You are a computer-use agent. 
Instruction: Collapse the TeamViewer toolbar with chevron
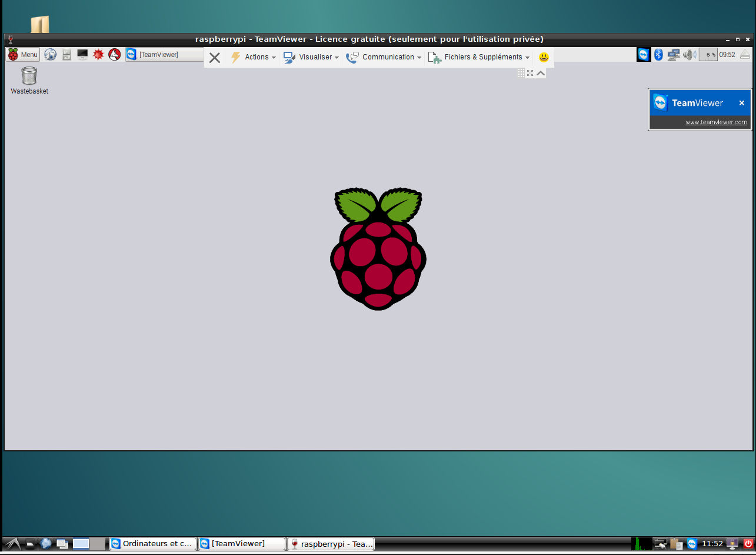(x=540, y=73)
